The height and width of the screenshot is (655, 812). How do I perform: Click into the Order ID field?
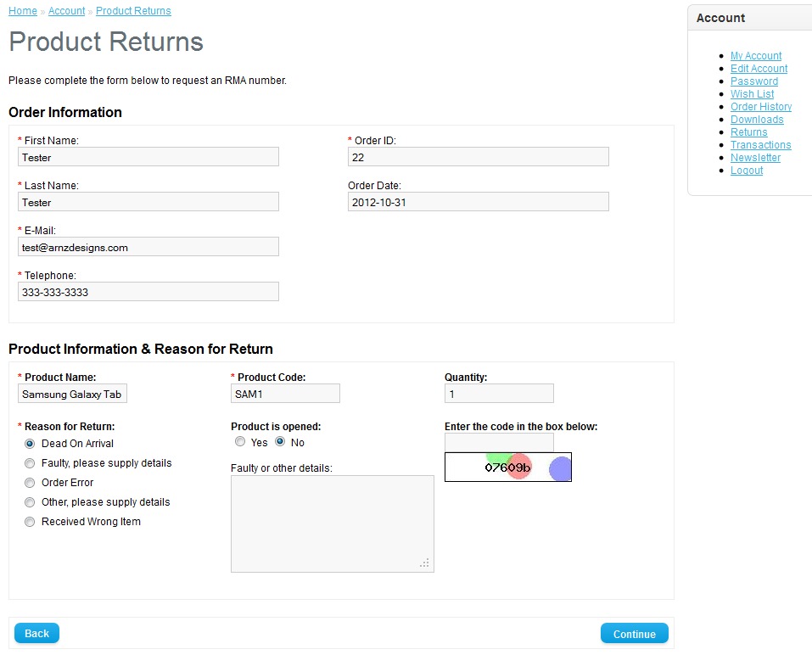point(478,157)
